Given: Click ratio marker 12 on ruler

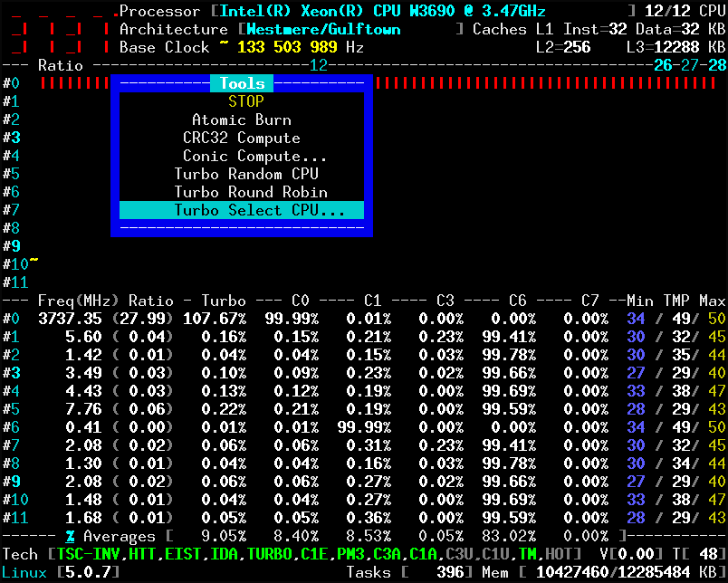Looking at the screenshot, I should [319, 65].
